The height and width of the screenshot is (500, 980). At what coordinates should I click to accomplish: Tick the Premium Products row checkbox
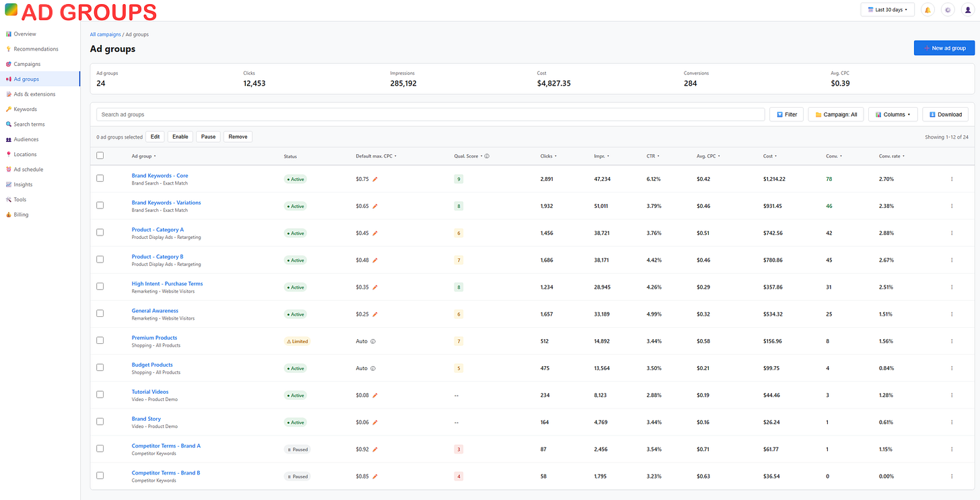tap(100, 341)
